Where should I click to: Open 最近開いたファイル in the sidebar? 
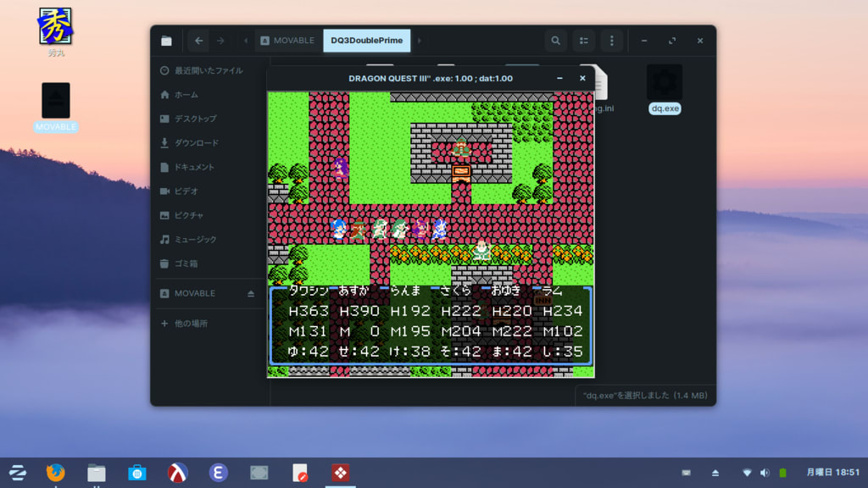(209, 71)
